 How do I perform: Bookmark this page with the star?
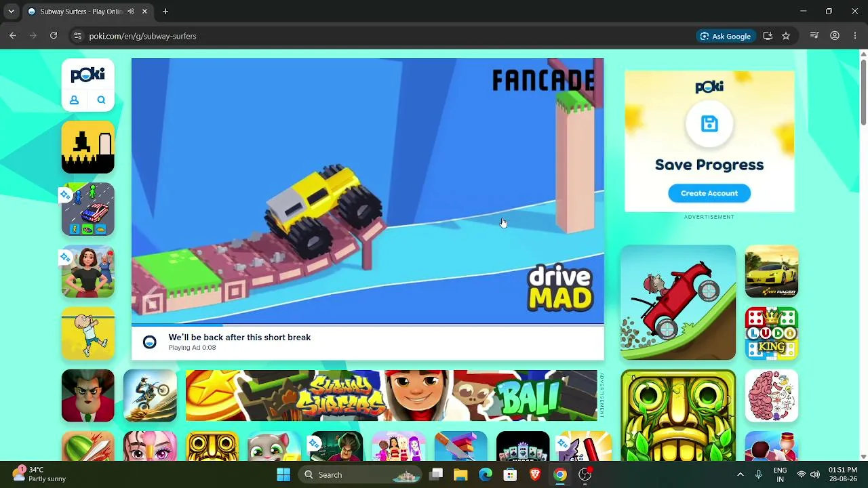(x=786, y=36)
